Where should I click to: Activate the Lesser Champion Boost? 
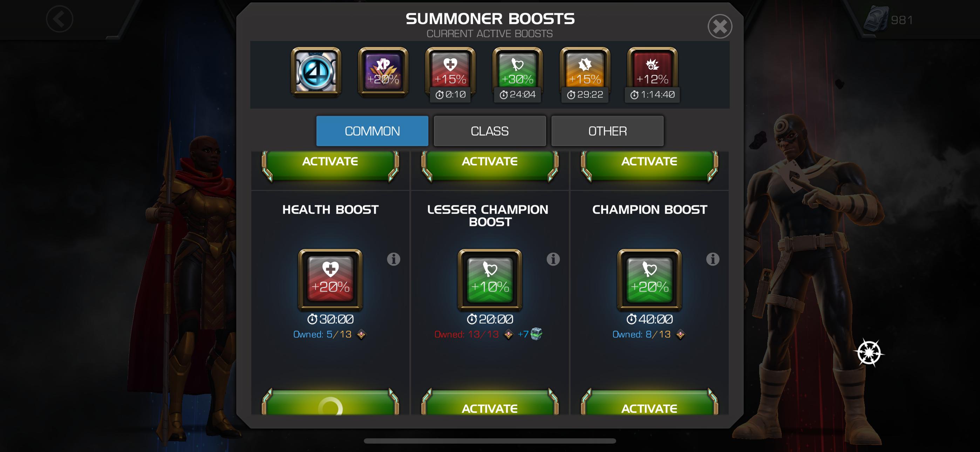pos(490,403)
